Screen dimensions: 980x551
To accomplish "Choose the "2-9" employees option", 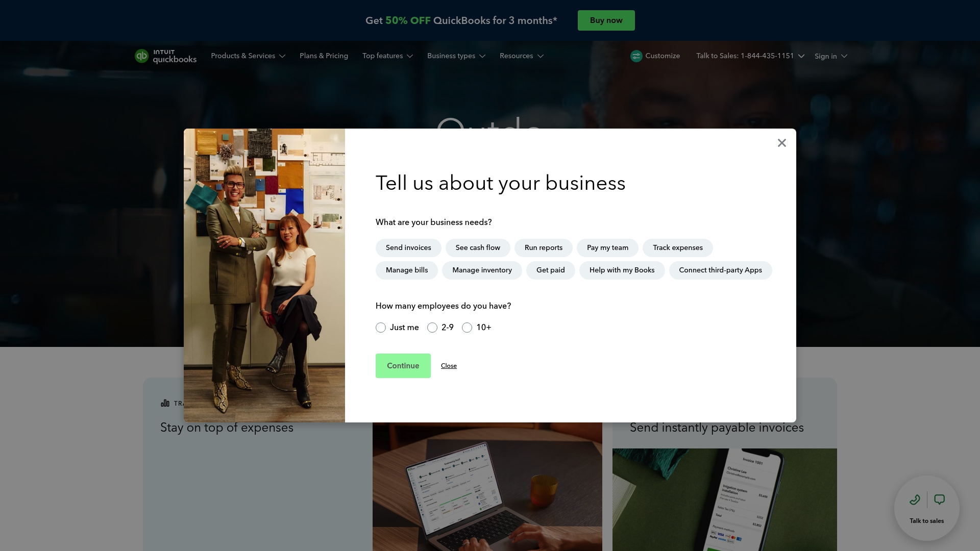I will coord(432,327).
